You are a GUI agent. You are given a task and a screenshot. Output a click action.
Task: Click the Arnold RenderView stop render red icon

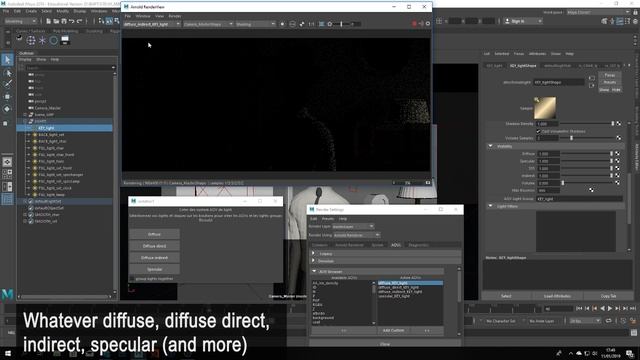[x=414, y=24]
